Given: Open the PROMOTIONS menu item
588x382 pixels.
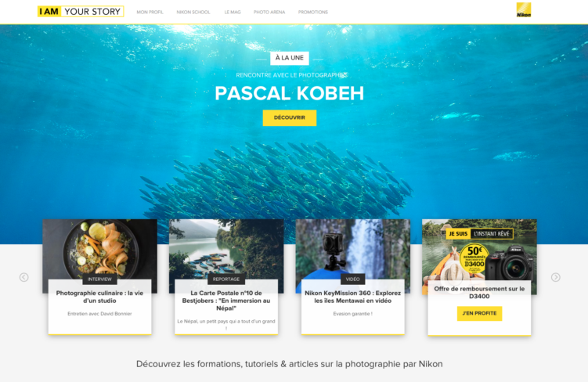Looking at the screenshot, I should (313, 12).
